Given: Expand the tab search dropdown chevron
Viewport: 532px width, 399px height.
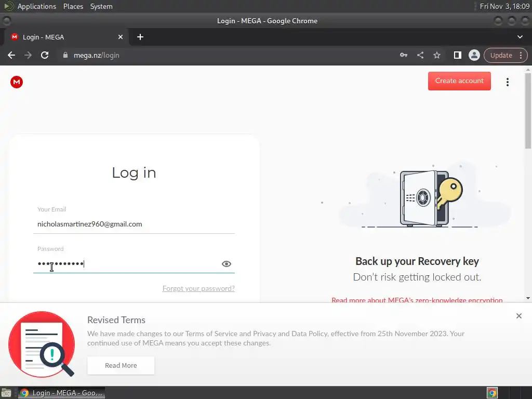Looking at the screenshot, I should (520, 37).
